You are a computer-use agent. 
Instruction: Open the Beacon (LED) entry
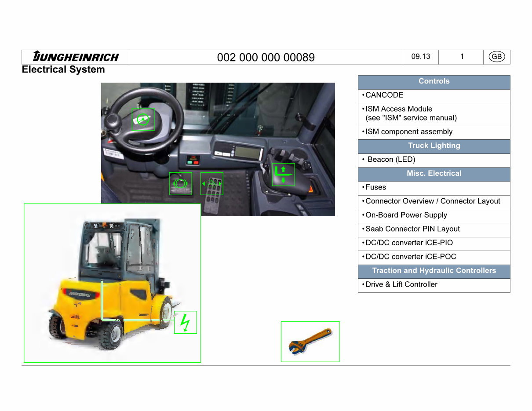click(434, 160)
